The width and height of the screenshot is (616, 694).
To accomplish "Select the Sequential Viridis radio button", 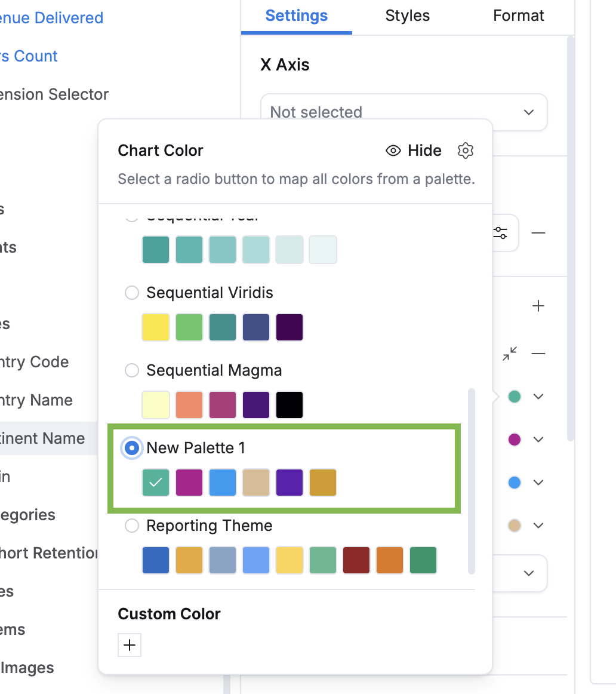I will coord(131,293).
